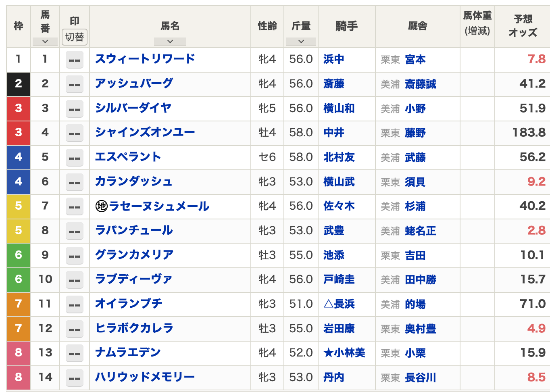Toggle the mark box for horse 1 スウィートリワード
Screen dimensions: 550x392
coord(74,60)
